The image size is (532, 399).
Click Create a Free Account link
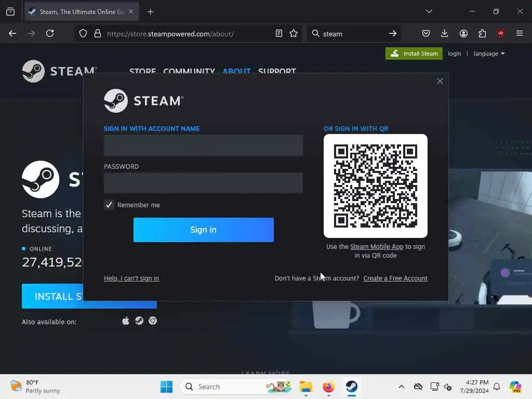pyautogui.click(x=395, y=278)
